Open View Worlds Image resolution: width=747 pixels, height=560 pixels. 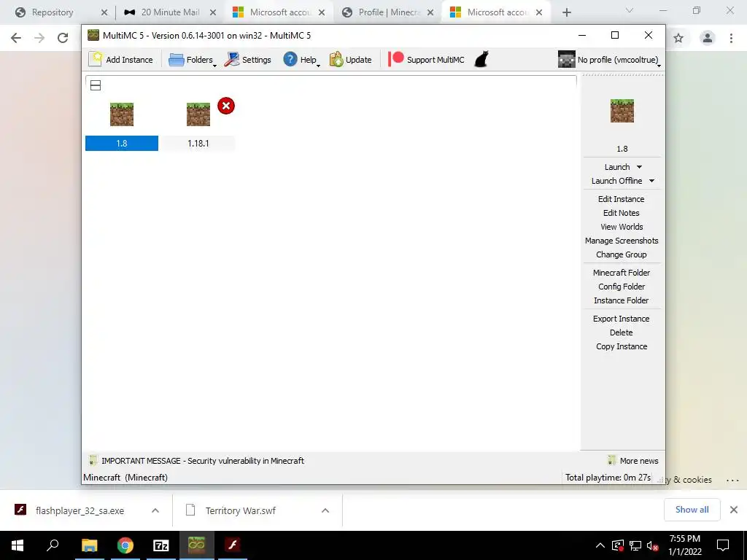622,227
